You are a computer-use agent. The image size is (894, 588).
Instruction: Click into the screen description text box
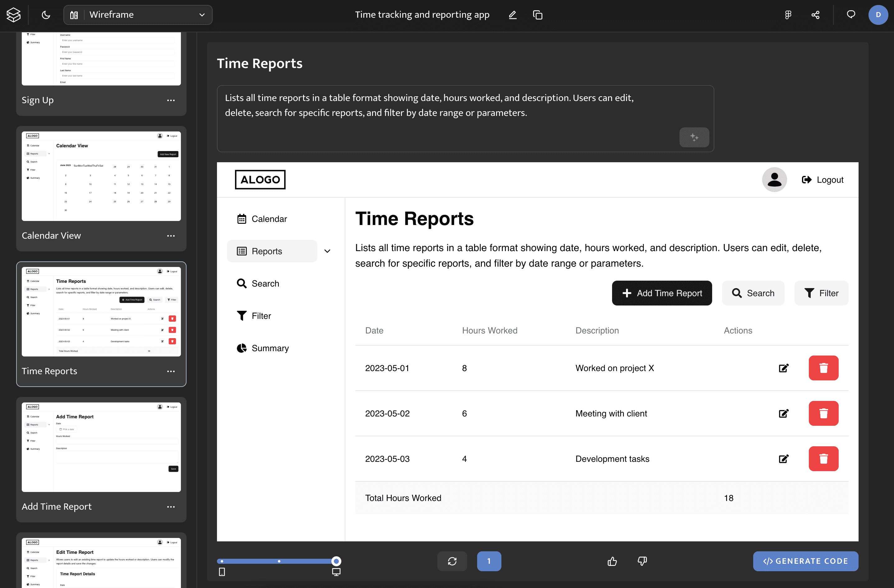(x=465, y=118)
